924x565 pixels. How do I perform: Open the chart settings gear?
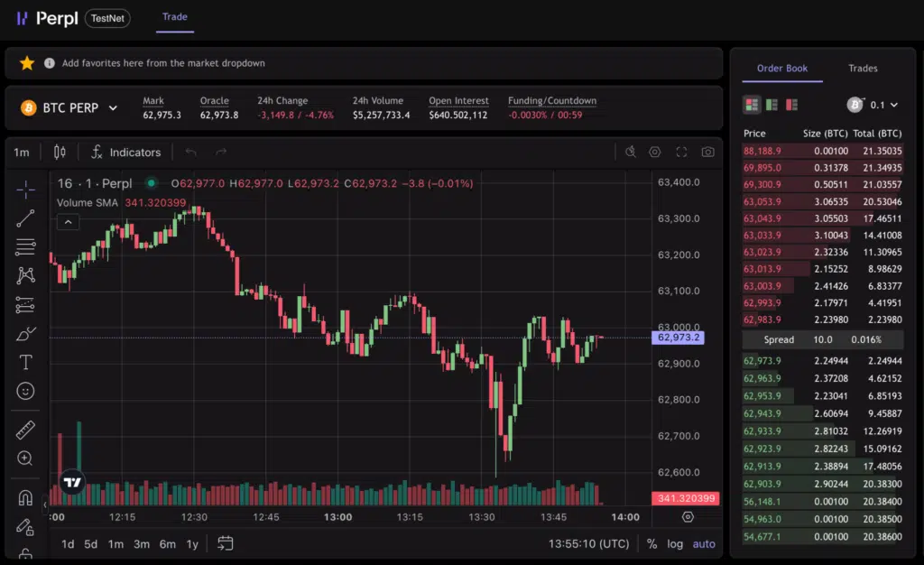click(654, 152)
